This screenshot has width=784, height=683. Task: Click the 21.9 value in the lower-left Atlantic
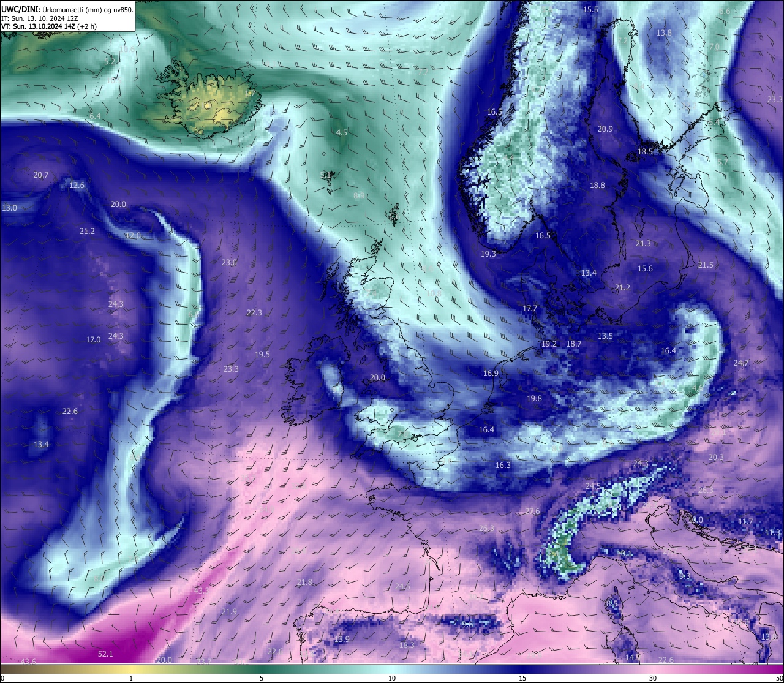click(x=229, y=611)
